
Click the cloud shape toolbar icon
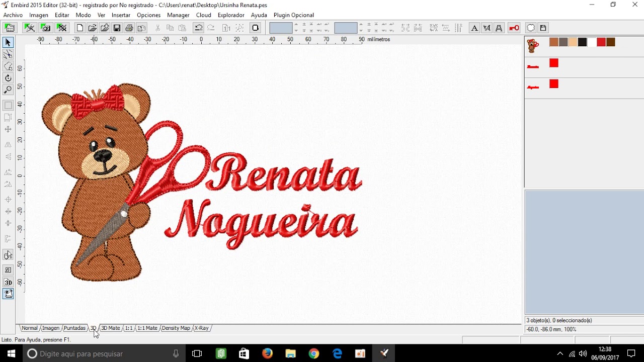531,28
